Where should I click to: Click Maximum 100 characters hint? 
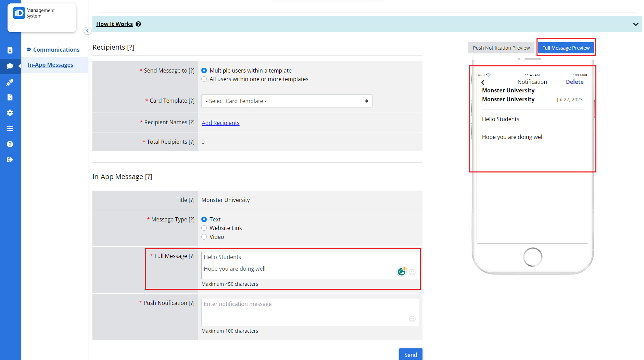[x=230, y=331]
